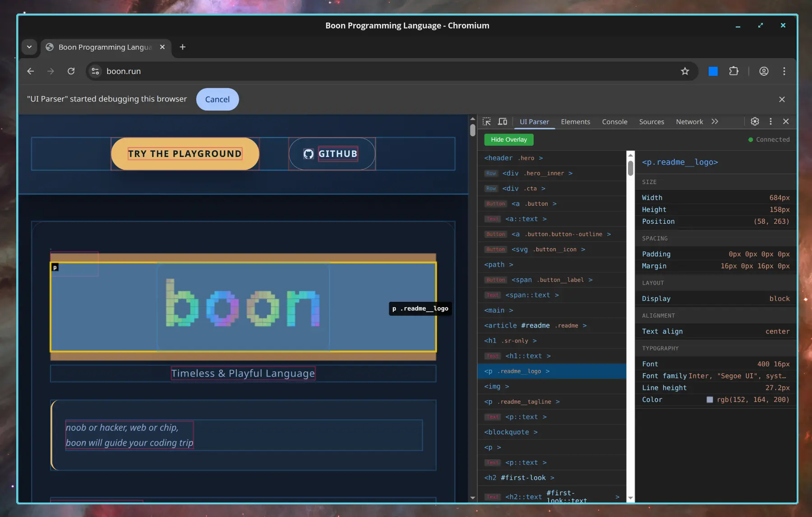This screenshot has height=517, width=812.
Task: Open the browser profile avatar icon
Action: [764, 71]
